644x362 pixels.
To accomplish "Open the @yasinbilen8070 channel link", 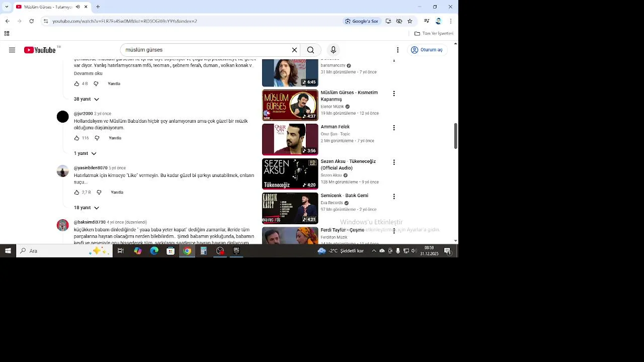I will pyautogui.click(x=91, y=168).
